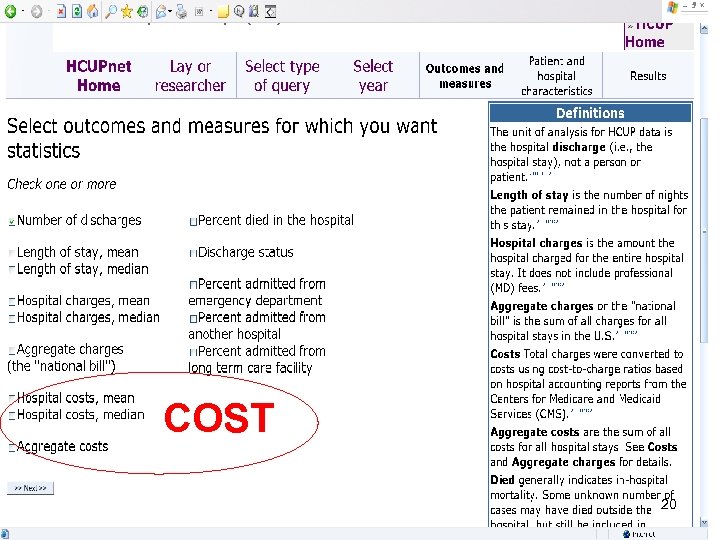Open the Back button history dropdown arrow

tap(23, 11)
